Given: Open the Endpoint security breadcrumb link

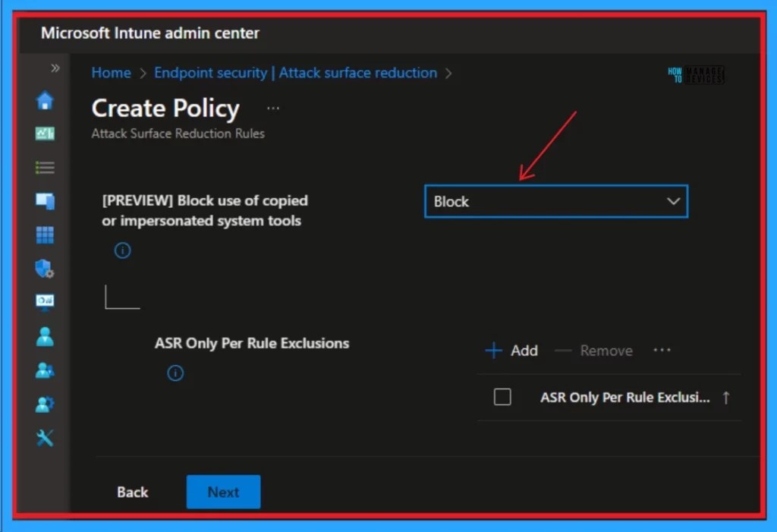Looking at the screenshot, I should pyautogui.click(x=296, y=72).
